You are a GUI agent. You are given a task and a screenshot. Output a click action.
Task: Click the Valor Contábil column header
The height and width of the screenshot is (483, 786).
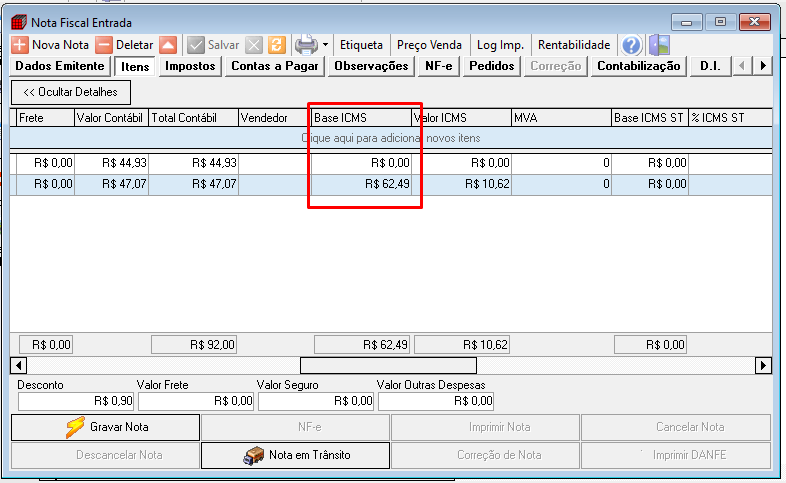tap(111, 118)
